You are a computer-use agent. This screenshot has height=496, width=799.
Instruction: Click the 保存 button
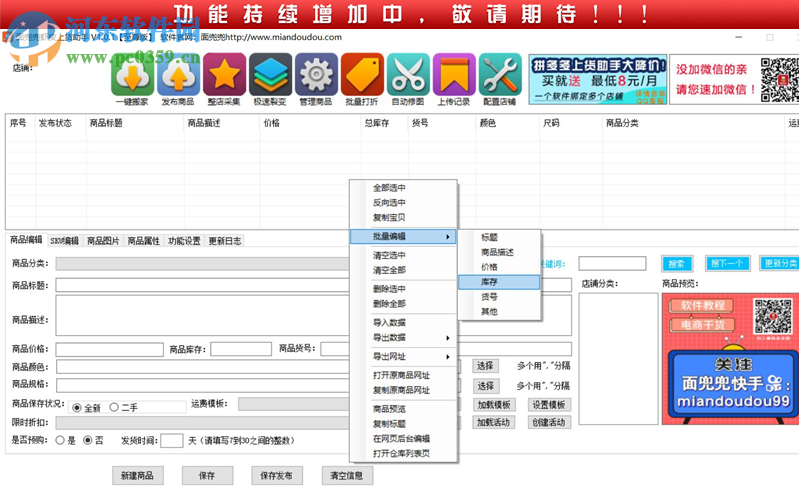pyautogui.click(x=207, y=476)
